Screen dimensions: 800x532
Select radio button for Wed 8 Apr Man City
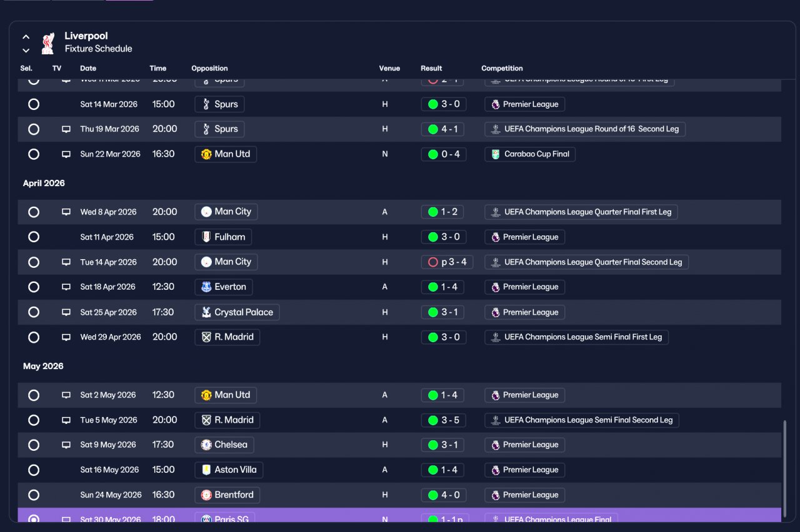(x=34, y=212)
